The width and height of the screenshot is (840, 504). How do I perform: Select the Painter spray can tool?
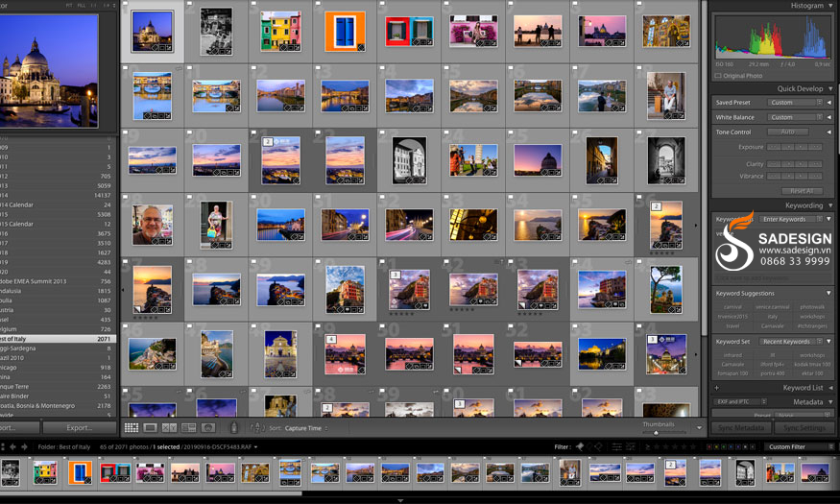[x=233, y=427]
